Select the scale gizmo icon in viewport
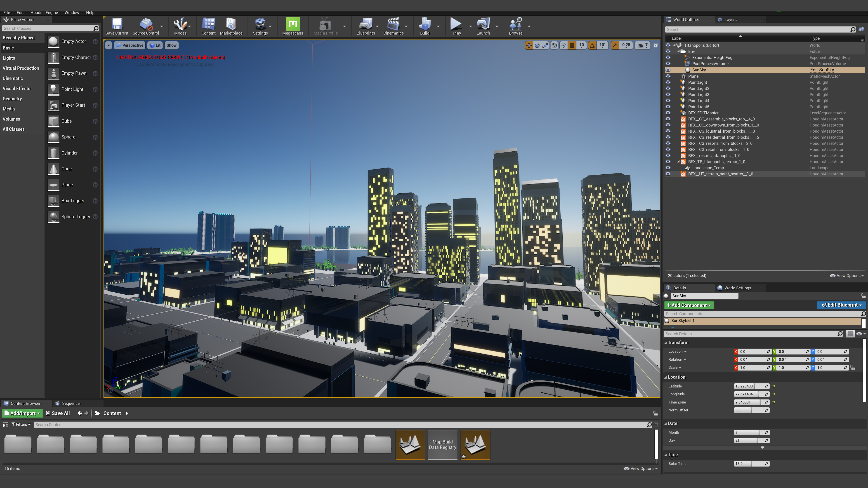868x488 pixels. (545, 45)
